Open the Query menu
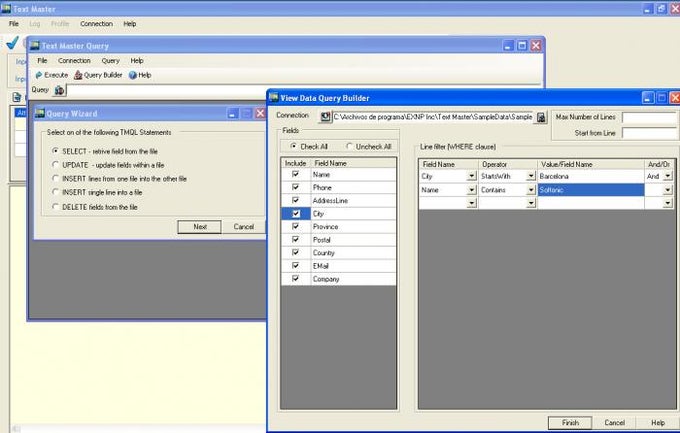The width and height of the screenshot is (680, 433). 111,61
